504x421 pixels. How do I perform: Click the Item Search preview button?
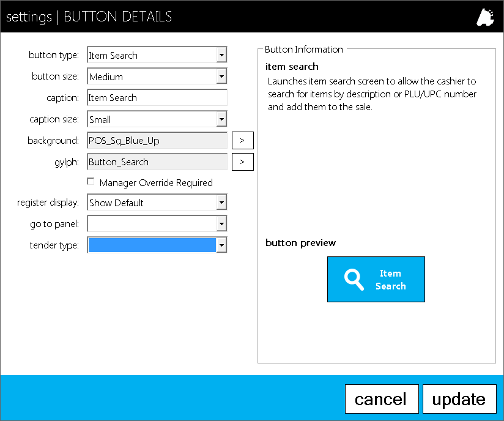click(376, 279)
